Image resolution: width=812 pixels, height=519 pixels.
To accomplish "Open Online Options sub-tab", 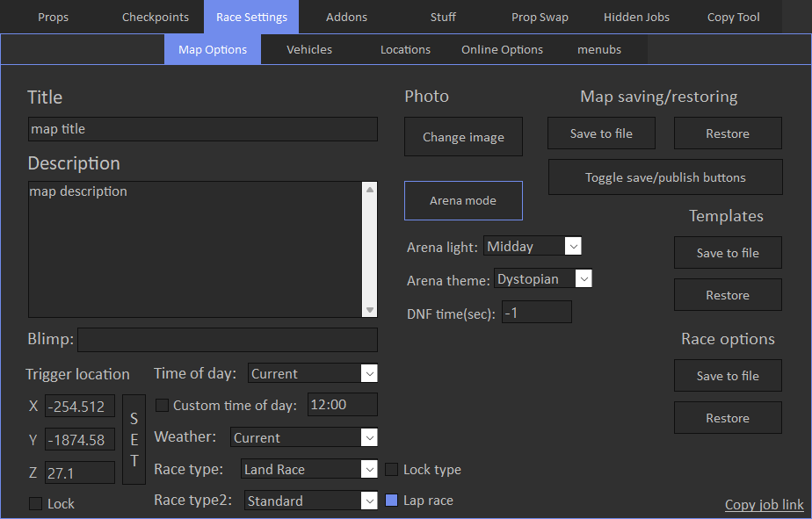I will (503, 50).
